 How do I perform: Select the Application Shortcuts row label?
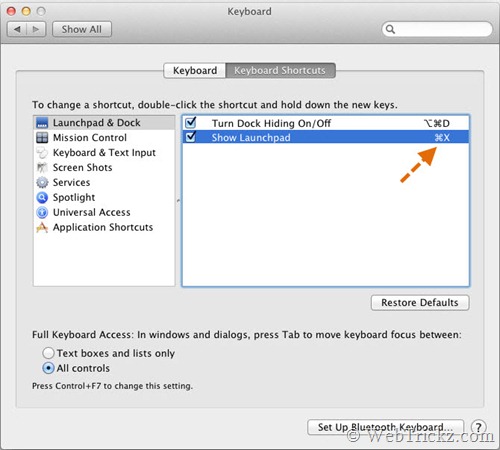click(103, 227)
